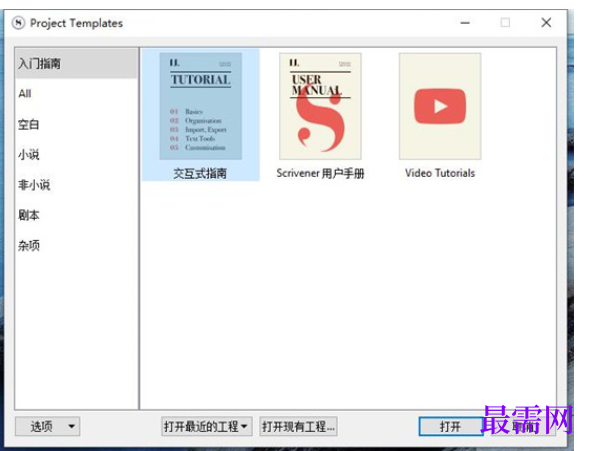Expand the 打开最近的工程 dropdown
Image resolution: width=592 pixels, height=451 pixels.
pos(207,426)
